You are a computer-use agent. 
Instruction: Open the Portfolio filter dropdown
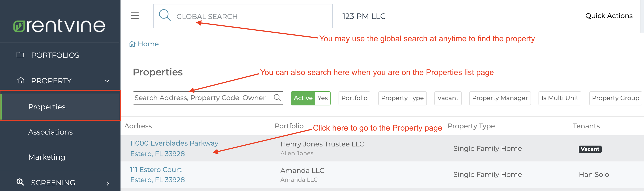(354, 98)
